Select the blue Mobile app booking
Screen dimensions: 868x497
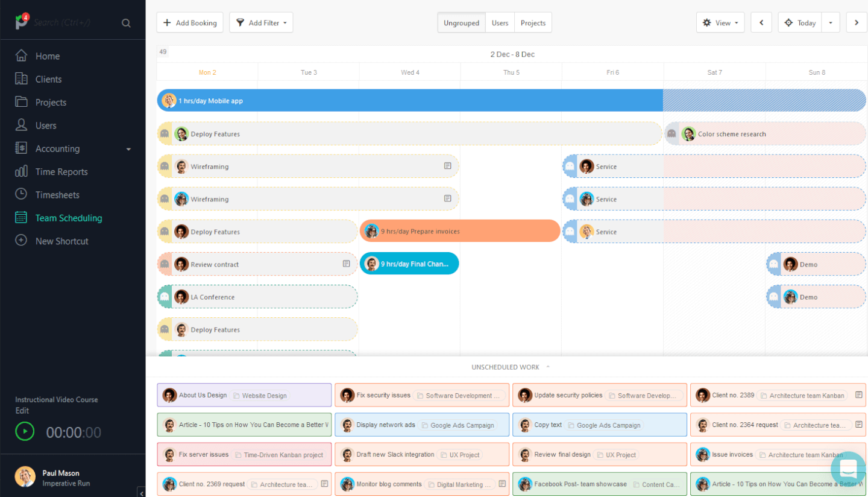[x=511, y=101]
